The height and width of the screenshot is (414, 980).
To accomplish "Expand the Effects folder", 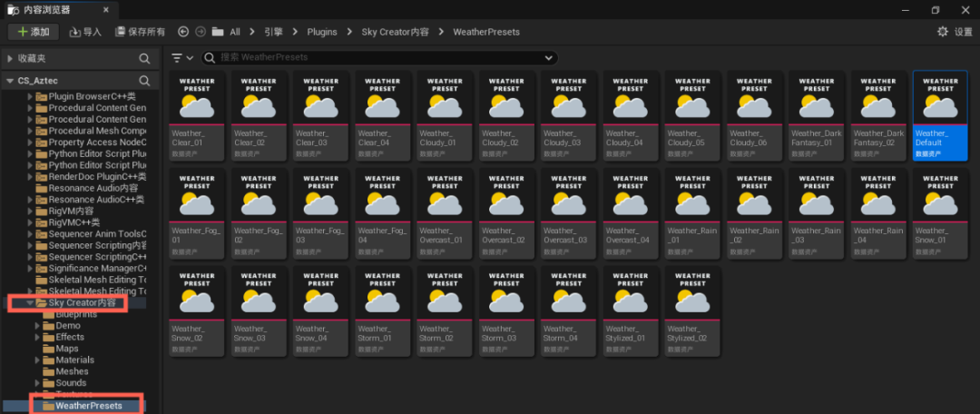I will pyautogui.click(x=37, y=337).
